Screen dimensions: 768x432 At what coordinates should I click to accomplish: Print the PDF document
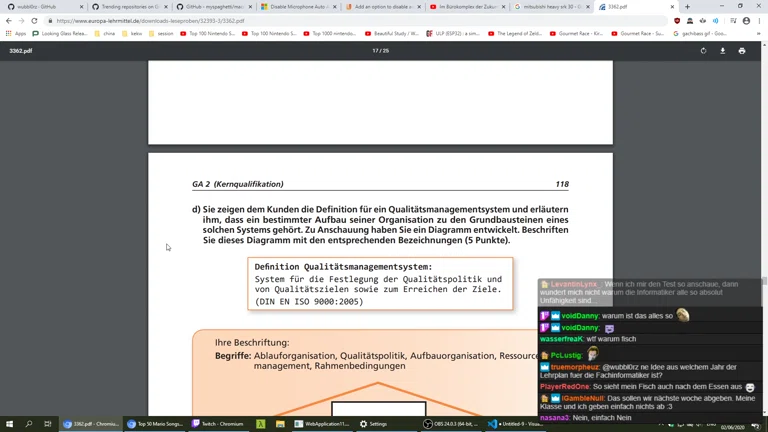[742, 51]
